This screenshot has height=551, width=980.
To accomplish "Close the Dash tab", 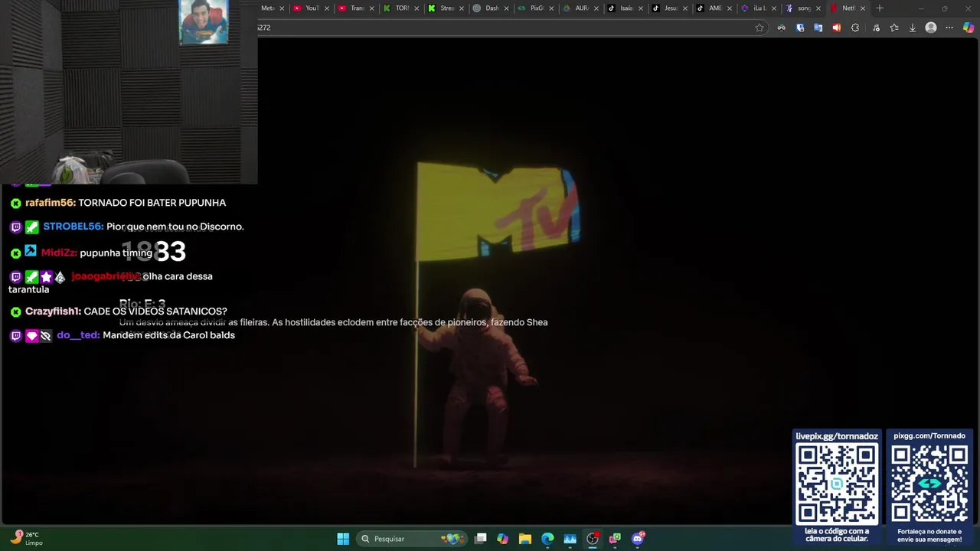I will pos(506,8).
